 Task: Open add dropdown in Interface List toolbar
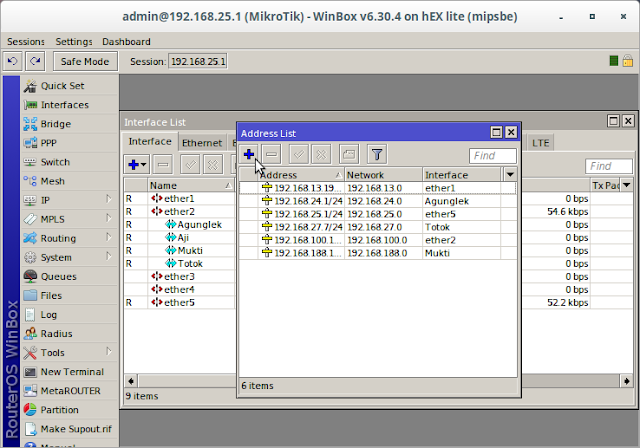pyautogui.click(x=137, y=165)
